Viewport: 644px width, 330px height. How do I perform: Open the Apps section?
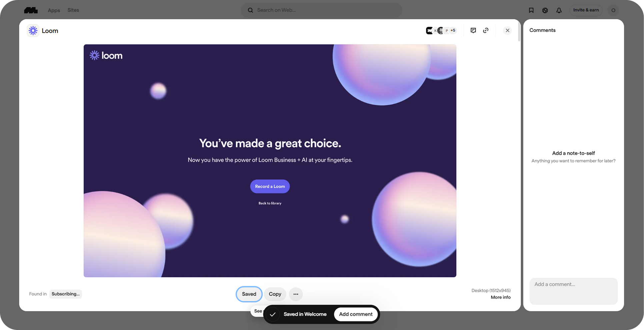point(54,10)
